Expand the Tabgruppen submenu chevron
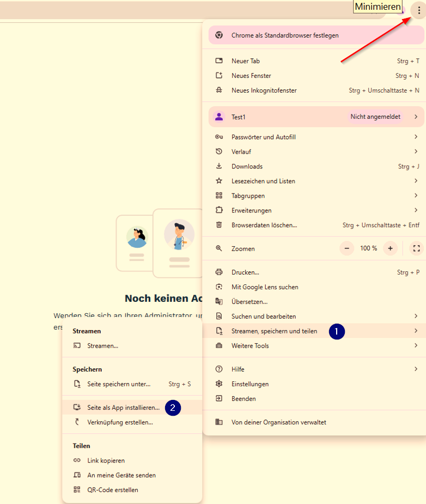 (x=416, y=196)
